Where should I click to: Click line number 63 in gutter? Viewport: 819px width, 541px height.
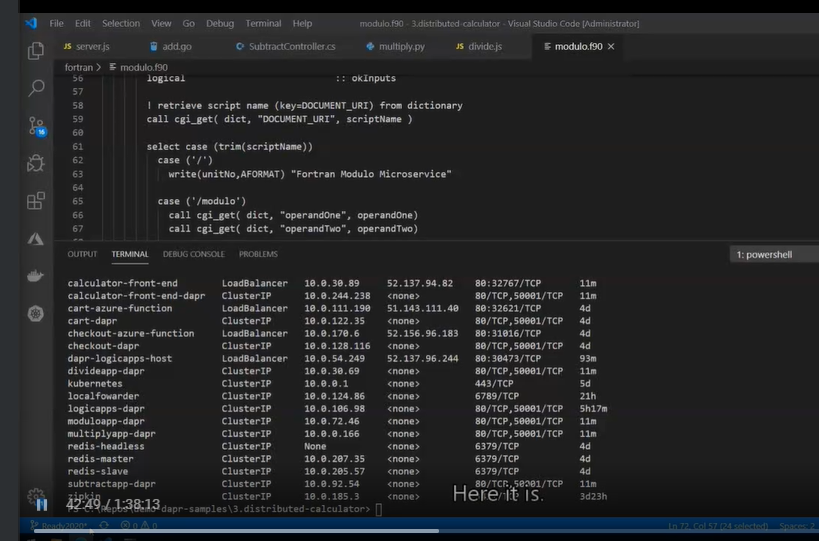[x=78, y=174]
